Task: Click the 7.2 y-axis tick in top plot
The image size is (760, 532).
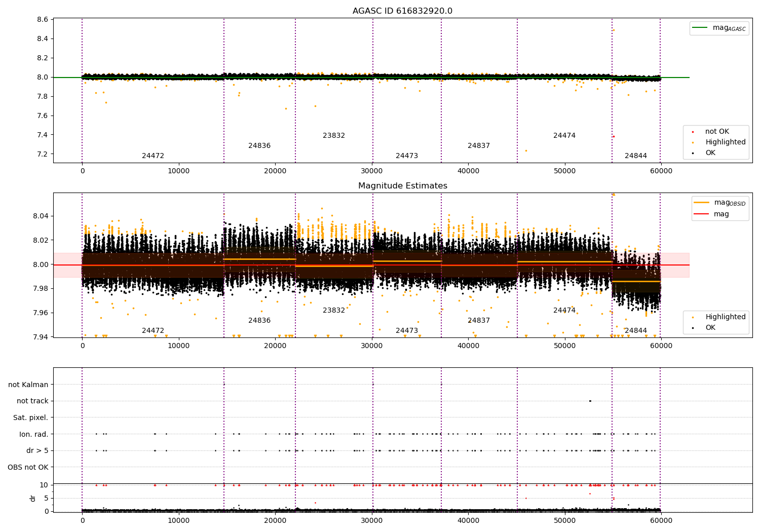Action: click(x=43, y=155)
